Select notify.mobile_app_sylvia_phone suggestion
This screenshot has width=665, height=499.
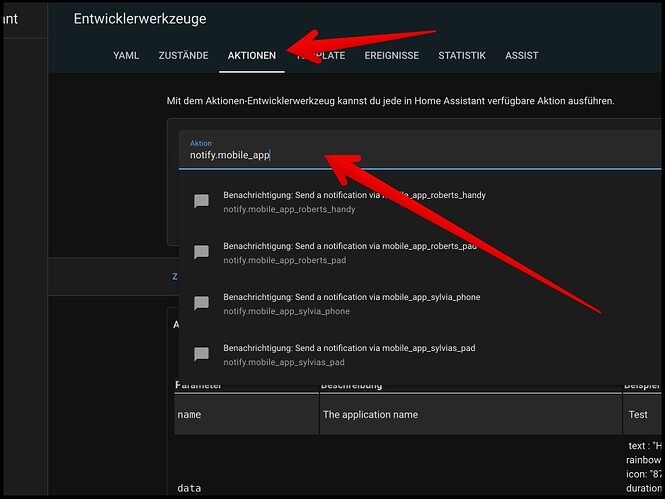420,304
